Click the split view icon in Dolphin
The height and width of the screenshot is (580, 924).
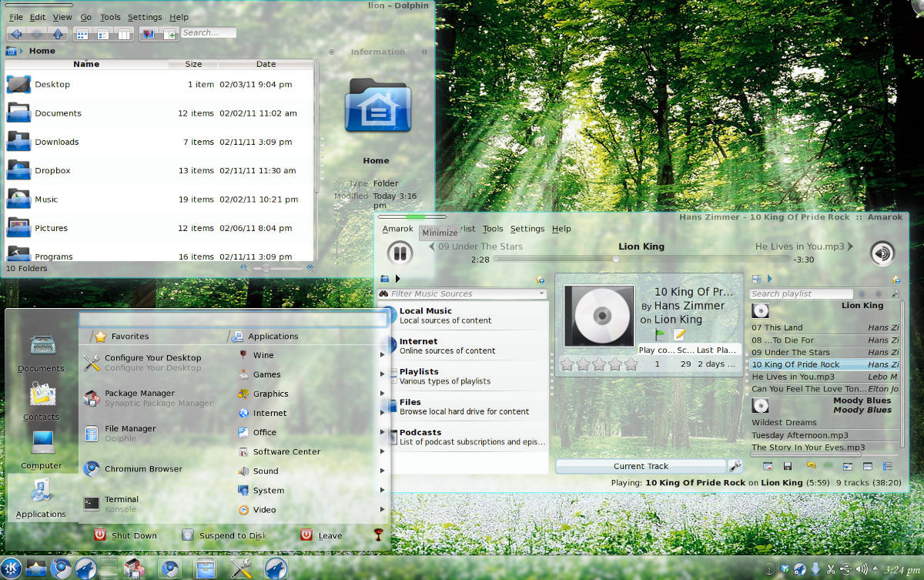tap(169, 34)
